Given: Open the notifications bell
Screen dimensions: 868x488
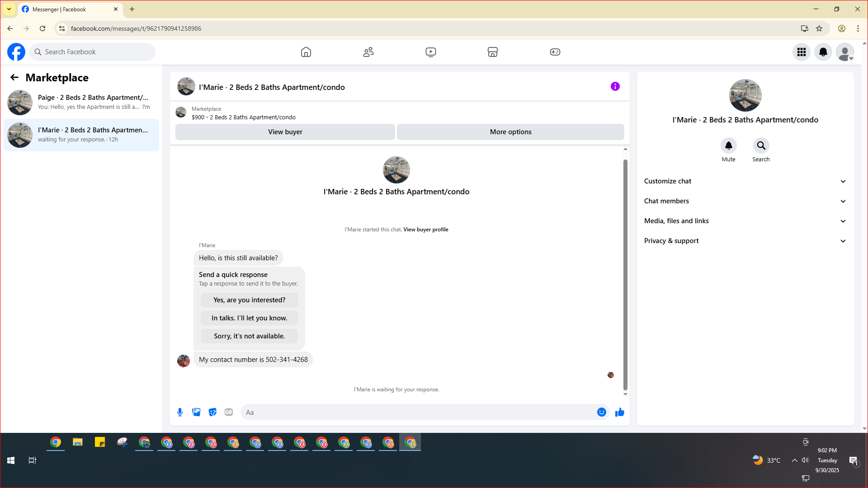Looking at the screenshot, I should pyautogui.click(x=823, y=52).
